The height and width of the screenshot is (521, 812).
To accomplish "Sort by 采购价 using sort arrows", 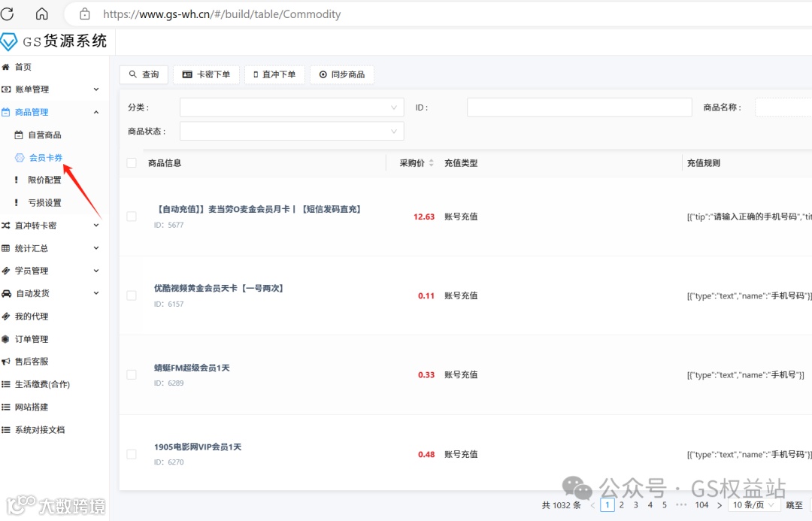I will tap(431, 162).
